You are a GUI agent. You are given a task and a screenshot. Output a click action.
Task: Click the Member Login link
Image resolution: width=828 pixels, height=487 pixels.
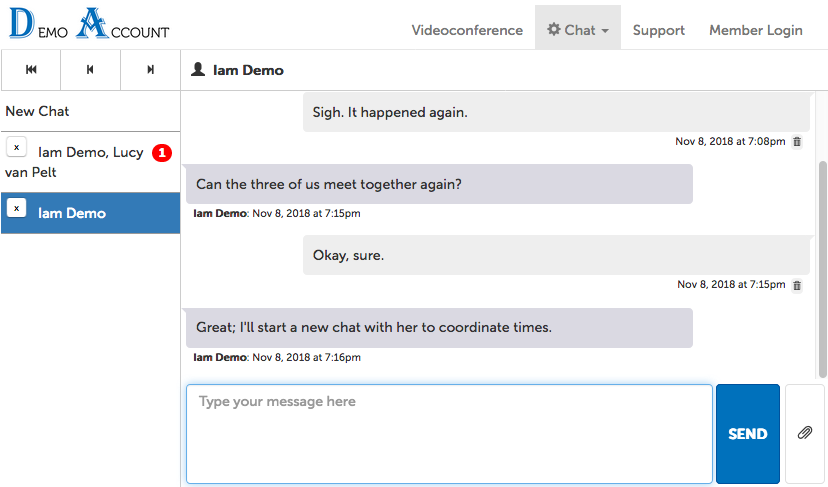point(755,30)
